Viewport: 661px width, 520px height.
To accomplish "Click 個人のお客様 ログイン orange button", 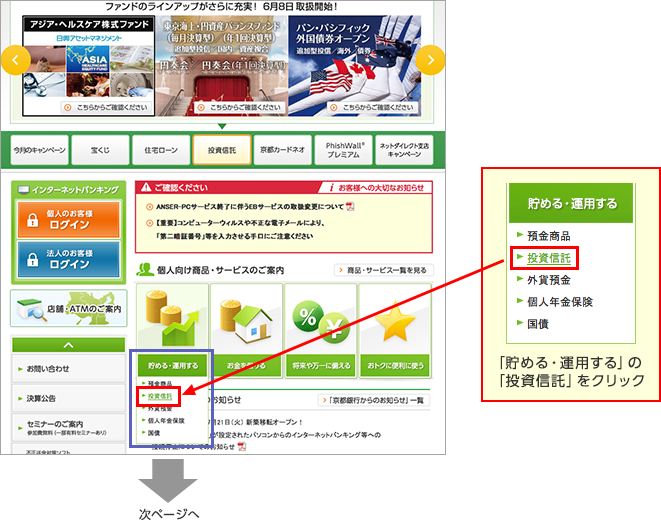I will (x=69, y=220).
